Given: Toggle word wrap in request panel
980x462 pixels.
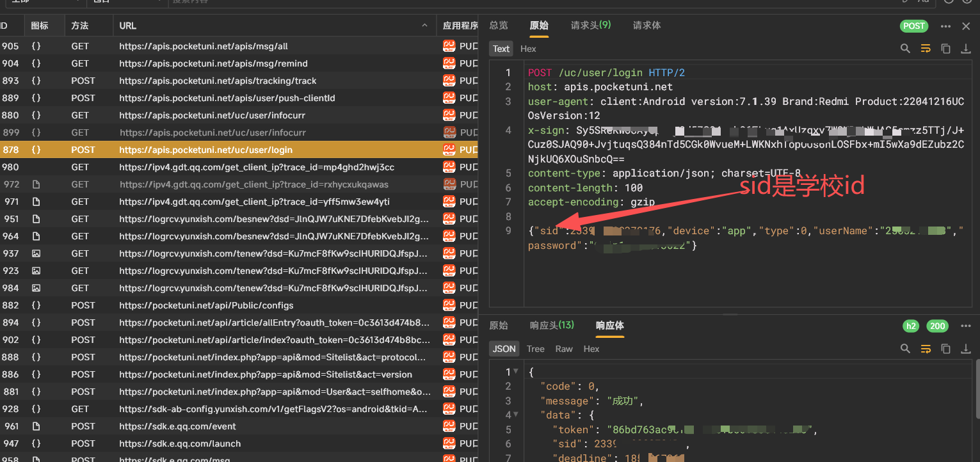Looking at the screenshot, I should (925, 49).
